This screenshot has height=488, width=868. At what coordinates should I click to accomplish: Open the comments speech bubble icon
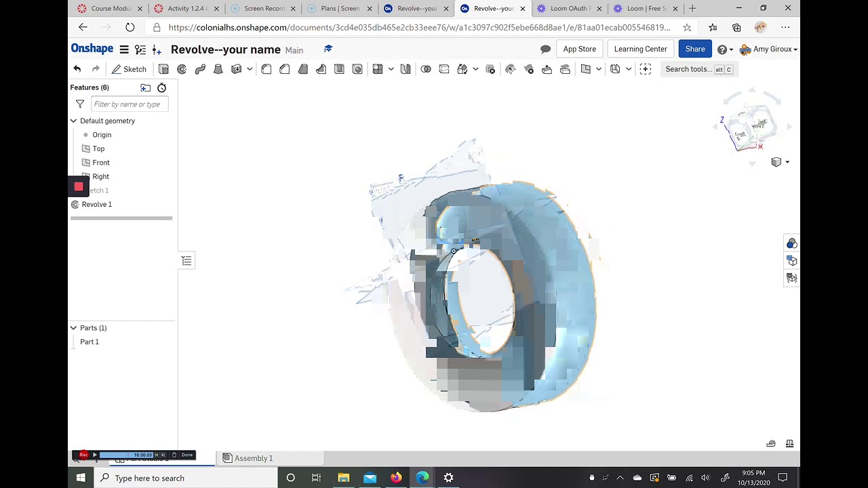[545, 49]
